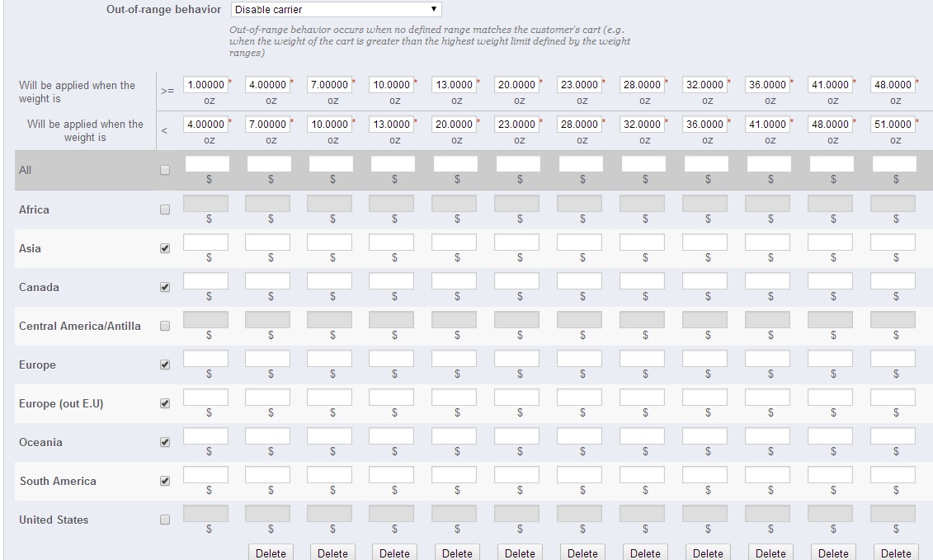Click Canada price field in 4.00000 oz column
The width and height of the screenshot is (933, 560).
[268, 281]
